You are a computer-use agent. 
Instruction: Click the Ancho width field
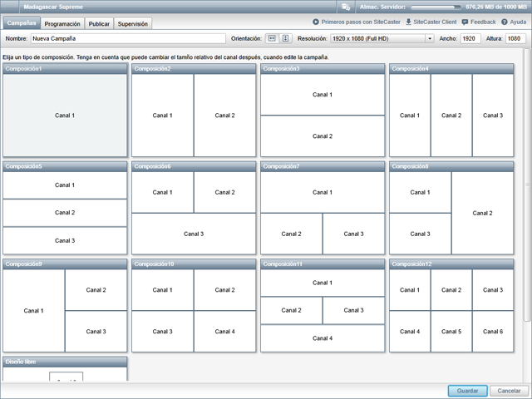(x=470, y=38)
